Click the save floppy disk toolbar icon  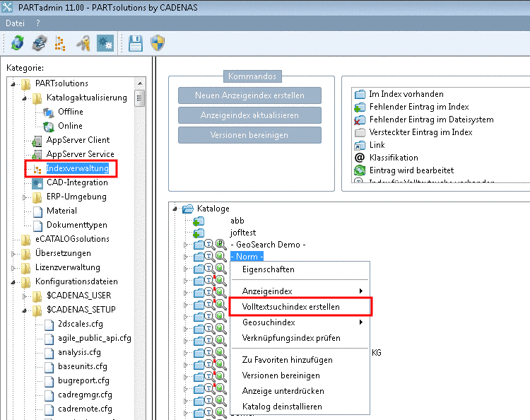(136, 43)
